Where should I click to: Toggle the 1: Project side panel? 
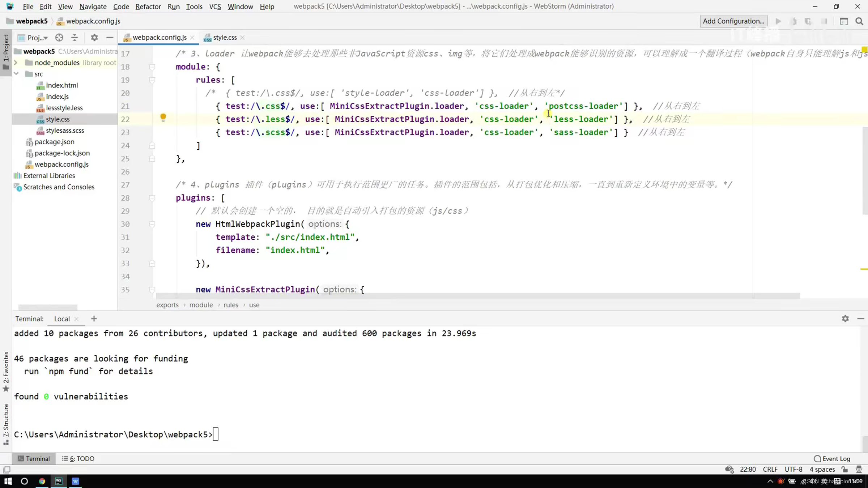point(6,52)
